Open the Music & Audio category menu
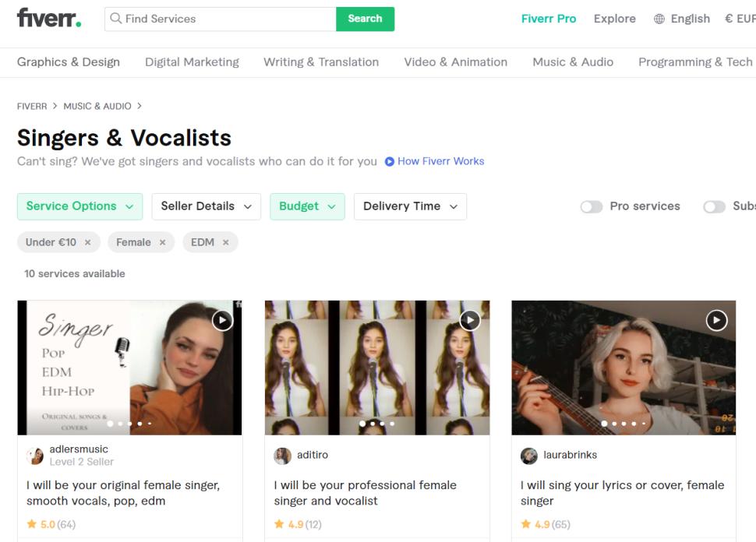 pos(573,62)
